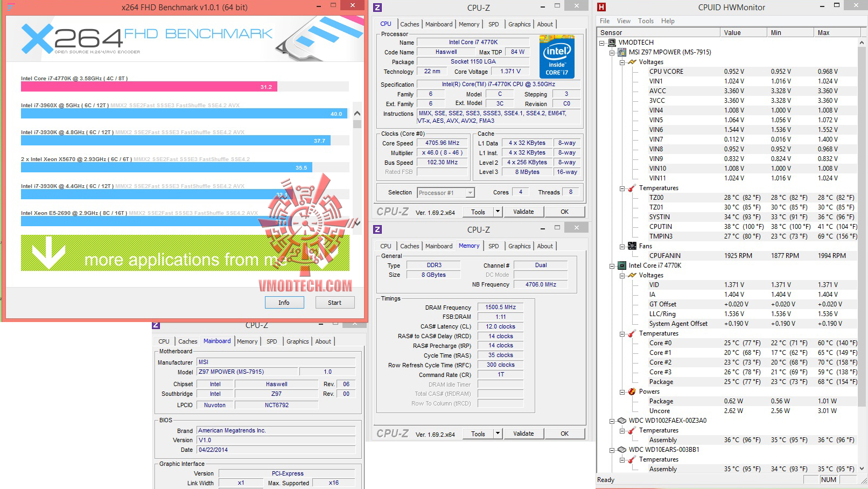Collapse the WDC WD1002FAEX-00Z3A0 node
The width and height of the screenshot is (868, 489).
click(x=612, y=421)
